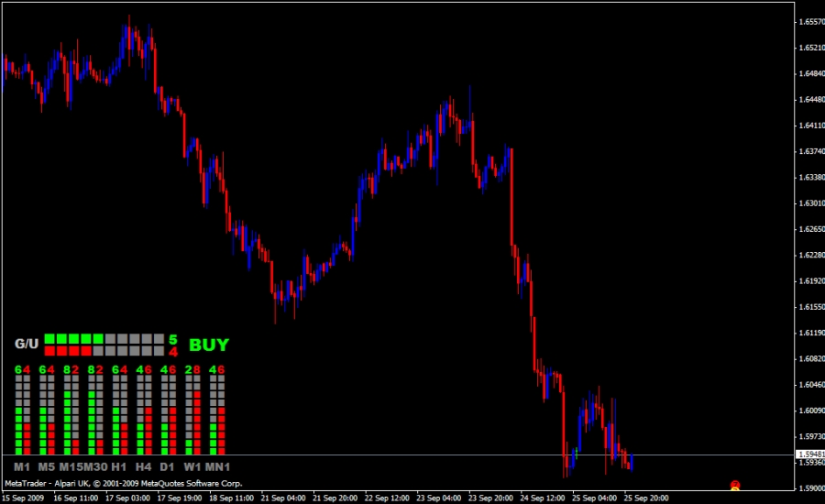Select the M5 timeframe label
The image size is (825, 504).
[x=47, y=466]
